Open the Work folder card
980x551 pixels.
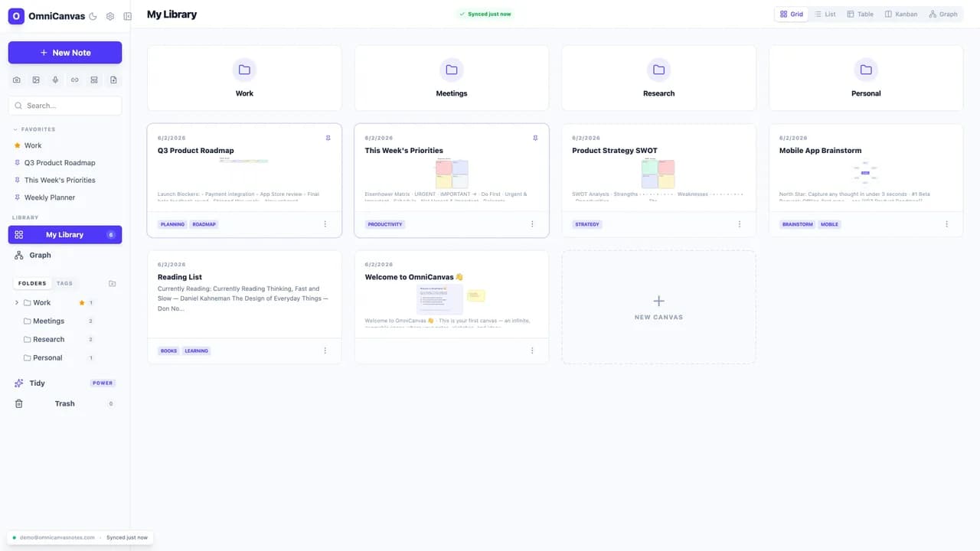click(244, 78)
